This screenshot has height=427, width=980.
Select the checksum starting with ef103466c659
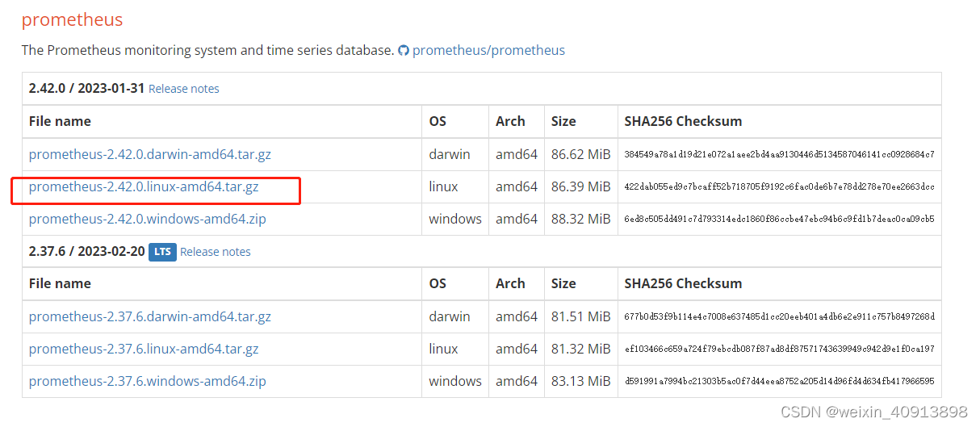[x=779, y=349]
